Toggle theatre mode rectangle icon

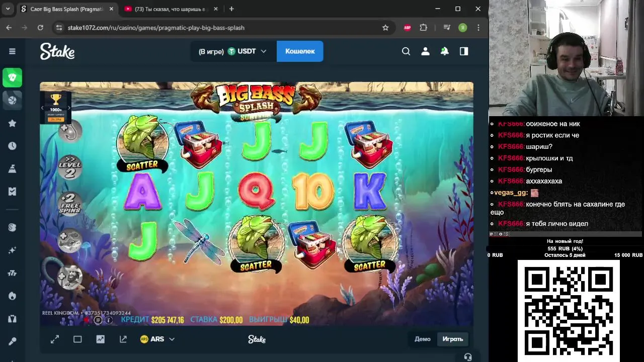point(77,339)
